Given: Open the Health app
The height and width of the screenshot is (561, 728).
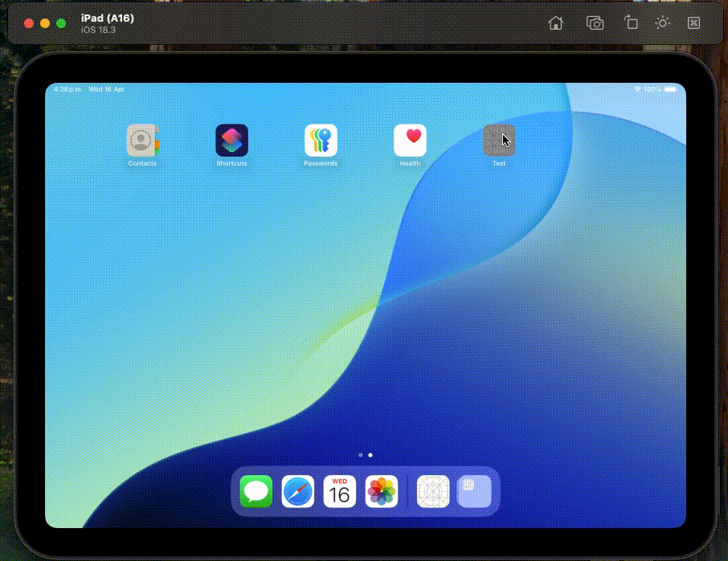Looking at the screenshot, I should [410, 141].
